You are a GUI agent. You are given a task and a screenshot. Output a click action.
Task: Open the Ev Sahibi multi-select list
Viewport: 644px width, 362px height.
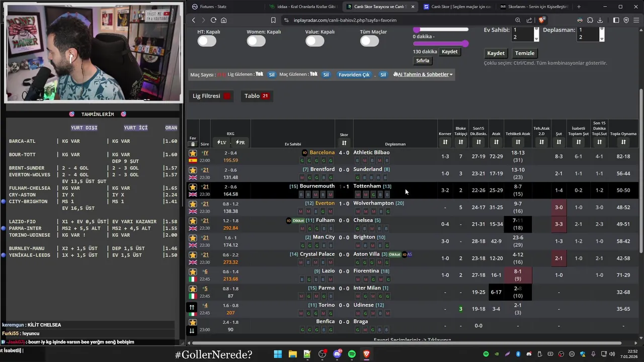point(525,33)
